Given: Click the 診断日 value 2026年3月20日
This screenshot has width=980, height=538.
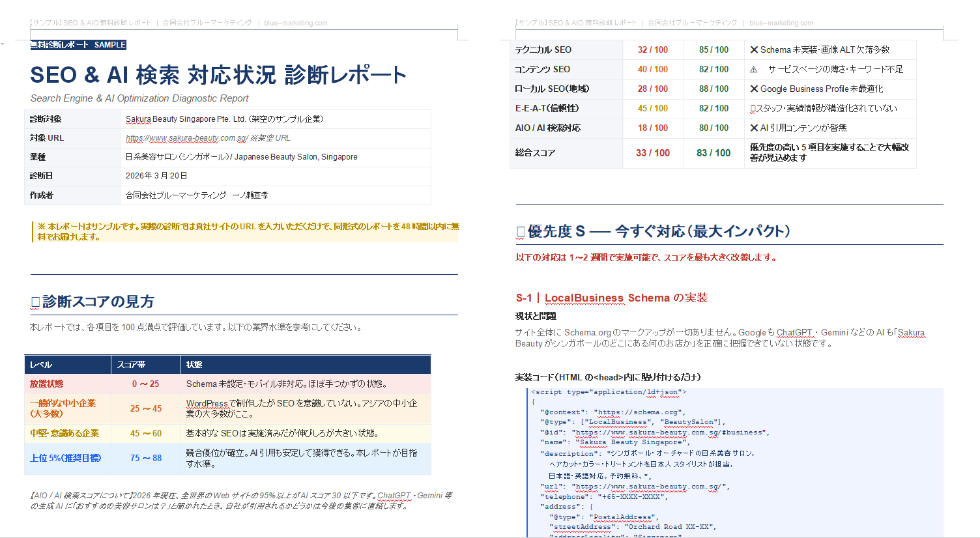Looking at the screenshot, I should pos(157,176).
